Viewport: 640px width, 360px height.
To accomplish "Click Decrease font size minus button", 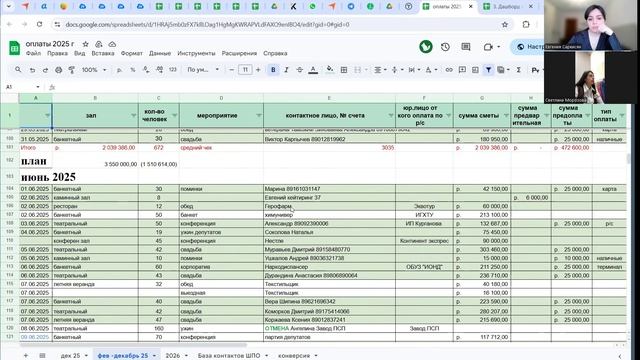I will 232,70.
